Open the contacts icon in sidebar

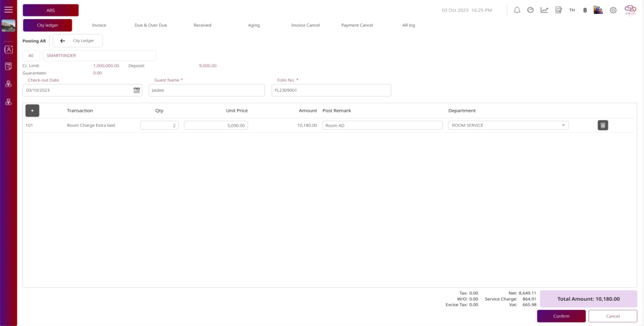[8, 49]
